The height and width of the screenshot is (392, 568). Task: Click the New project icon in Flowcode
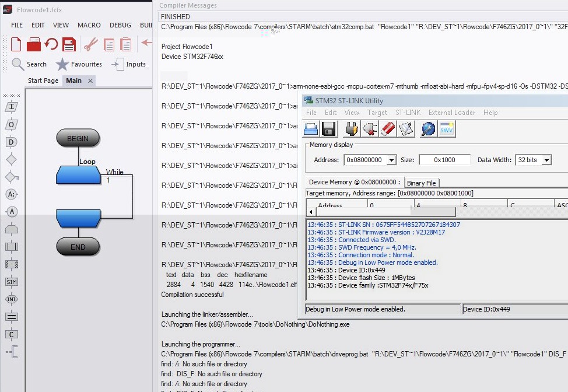click(16, 44)
